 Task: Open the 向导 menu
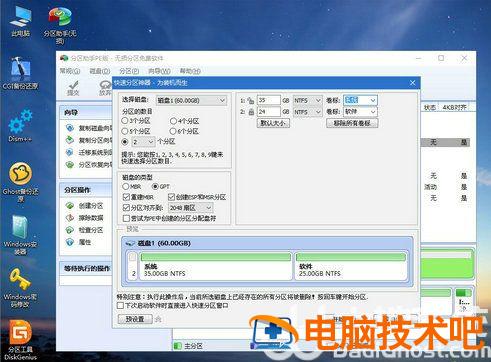[159, 71]
